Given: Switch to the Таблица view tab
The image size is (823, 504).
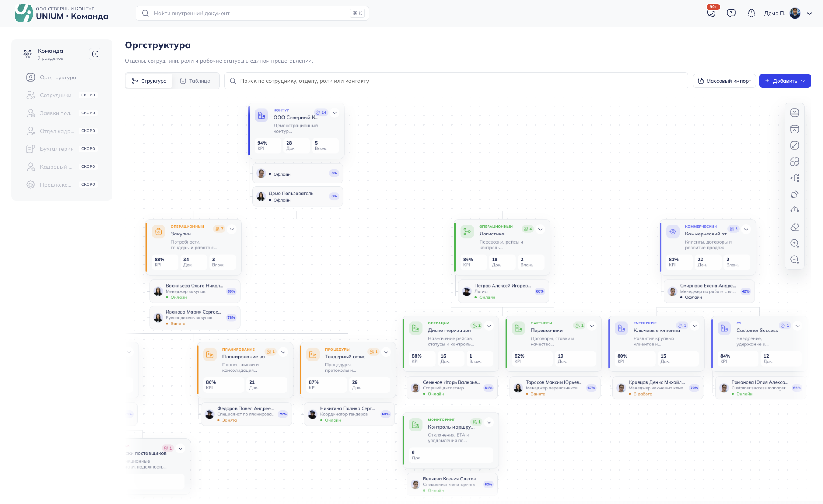Looking at the screenshot, I should pyautogui.click(x=195, y=81).
